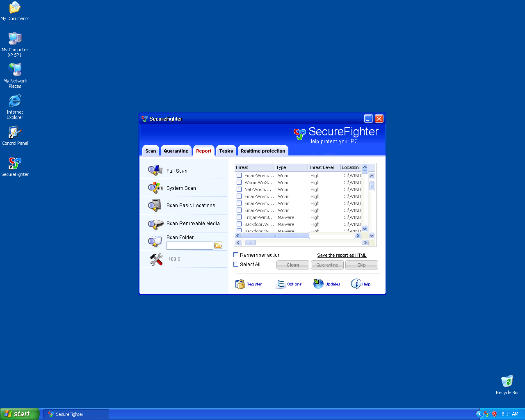Click Save the report as HTML link

(x=342, y=255)
